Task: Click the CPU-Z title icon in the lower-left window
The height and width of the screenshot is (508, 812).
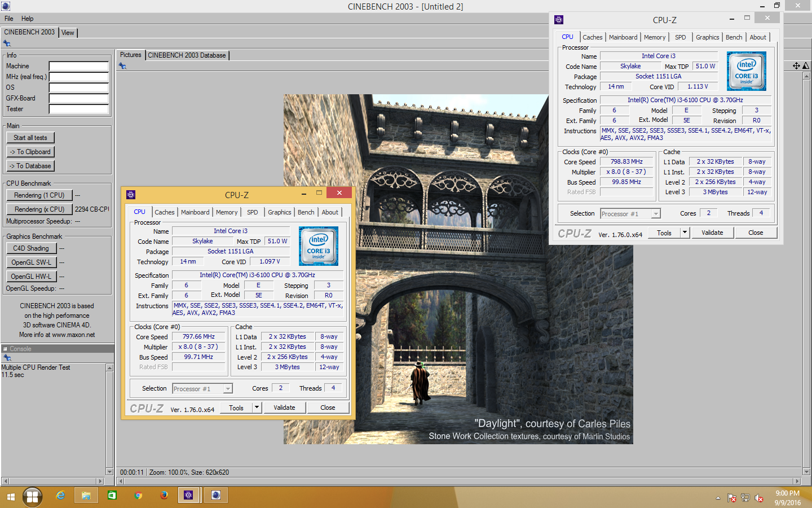Action: (131, 195)
